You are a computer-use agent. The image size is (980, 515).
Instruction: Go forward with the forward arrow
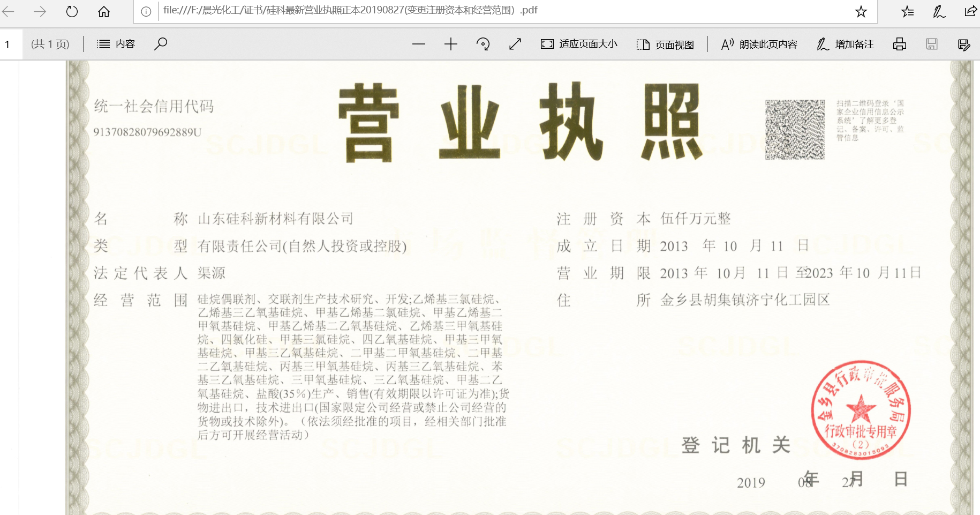tap(40, 11)
